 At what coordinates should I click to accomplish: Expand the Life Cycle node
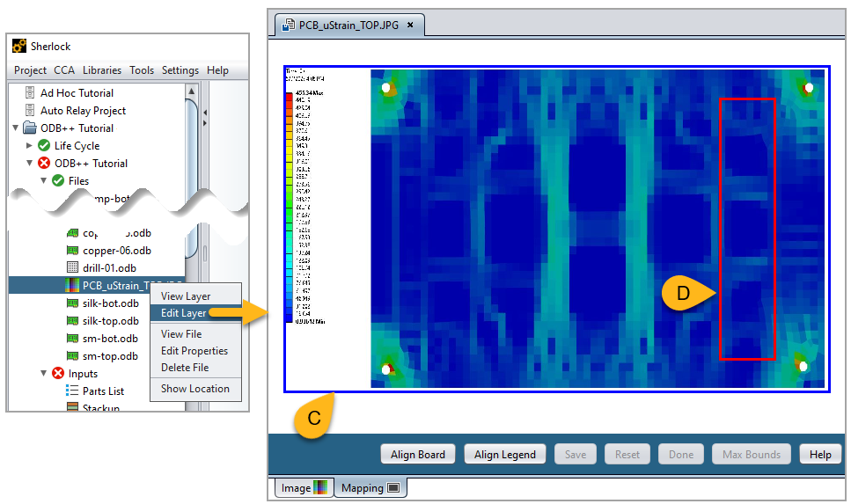point(30,145)
